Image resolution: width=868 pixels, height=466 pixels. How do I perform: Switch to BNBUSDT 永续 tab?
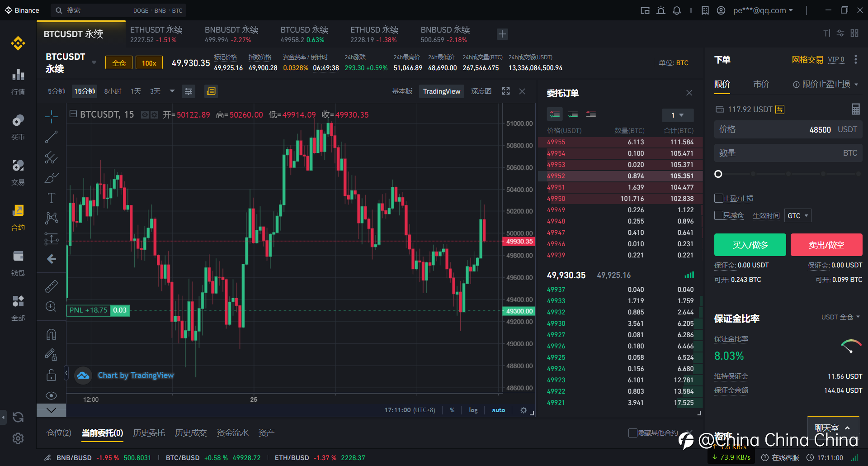pos(231,34)
